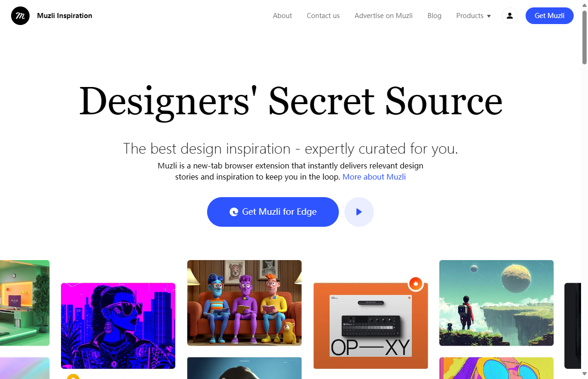Open the astronaut on cliff planet artwork
This screenshot has width=588, height=379.
point(496,303)
